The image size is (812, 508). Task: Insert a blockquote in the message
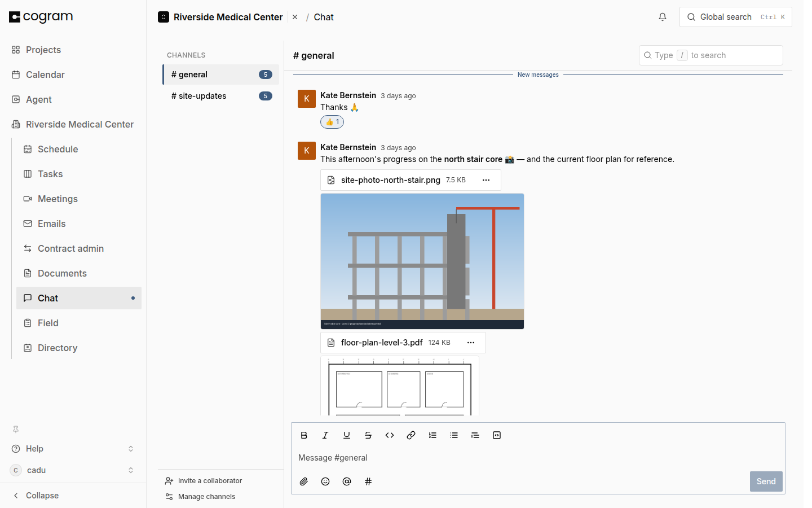click(x=475, y=435)
